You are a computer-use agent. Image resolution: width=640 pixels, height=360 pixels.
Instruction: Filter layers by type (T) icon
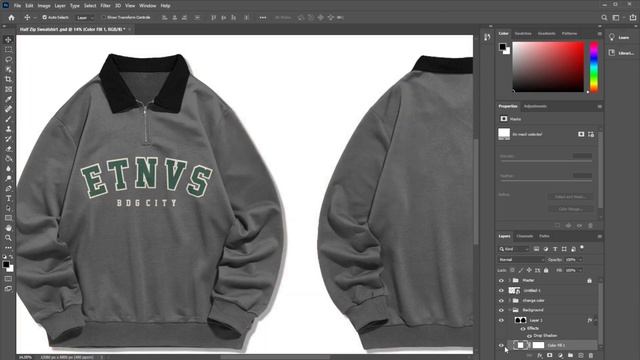[555, 249]
